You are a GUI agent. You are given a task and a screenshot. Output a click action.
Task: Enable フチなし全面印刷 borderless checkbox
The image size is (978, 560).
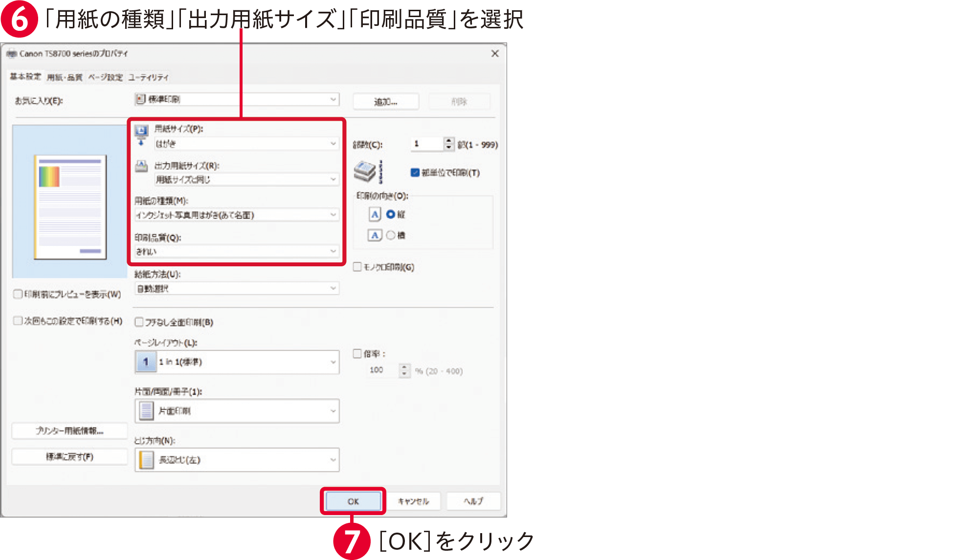tap(139, 322)
